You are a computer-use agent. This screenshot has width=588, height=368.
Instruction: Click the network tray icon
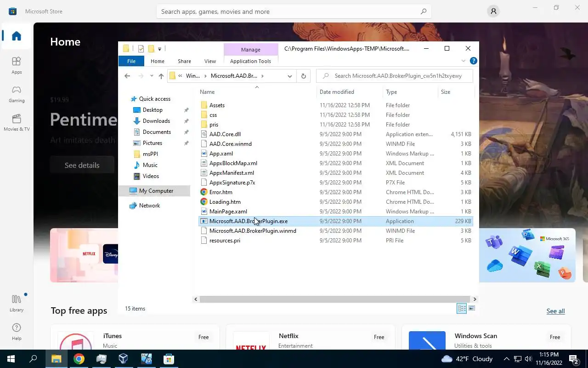coord(518,359)
